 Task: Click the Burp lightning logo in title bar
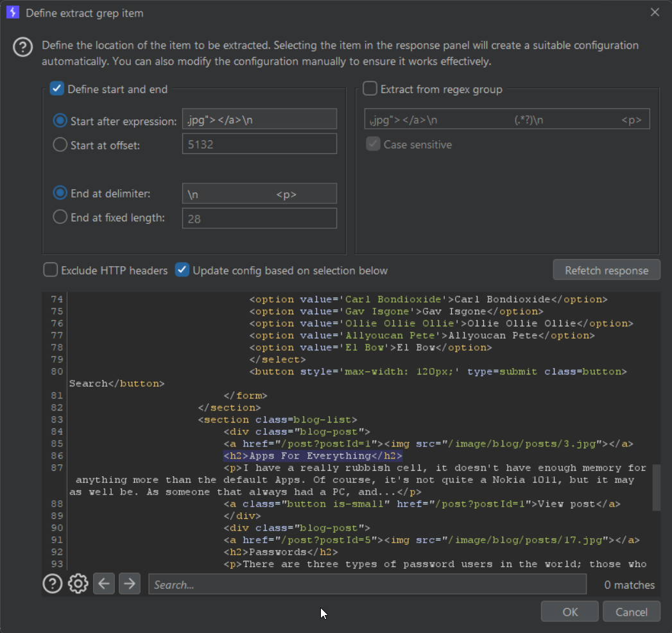tap(12, 13)
